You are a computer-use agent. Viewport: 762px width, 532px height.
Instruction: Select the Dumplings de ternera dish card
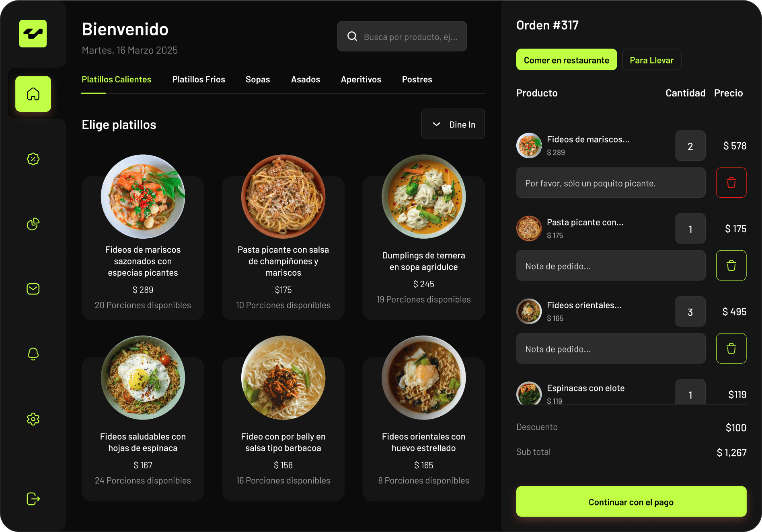pos(423,237)
